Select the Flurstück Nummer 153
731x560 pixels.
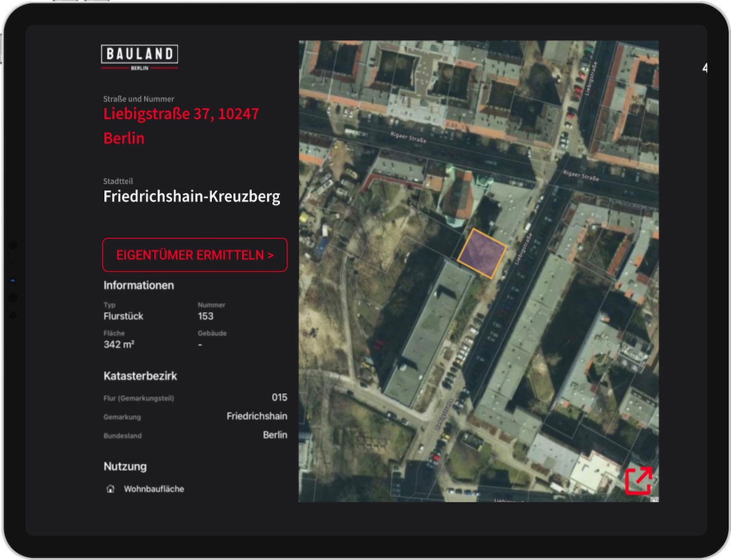[x=205, y=316]
